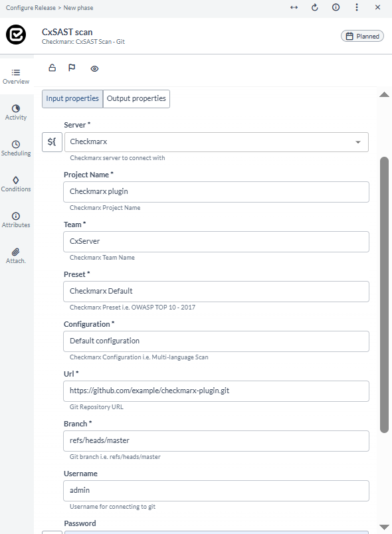Switch to Output properties tab
This screenshot has width=392, height=534.
click(x=136, y=99)
